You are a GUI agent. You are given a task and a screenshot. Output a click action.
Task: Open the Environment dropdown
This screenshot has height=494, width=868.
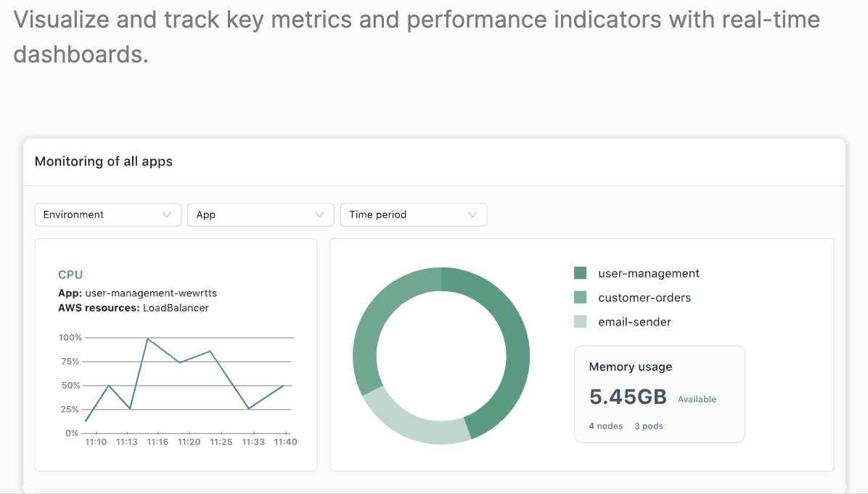pos(107,214)
